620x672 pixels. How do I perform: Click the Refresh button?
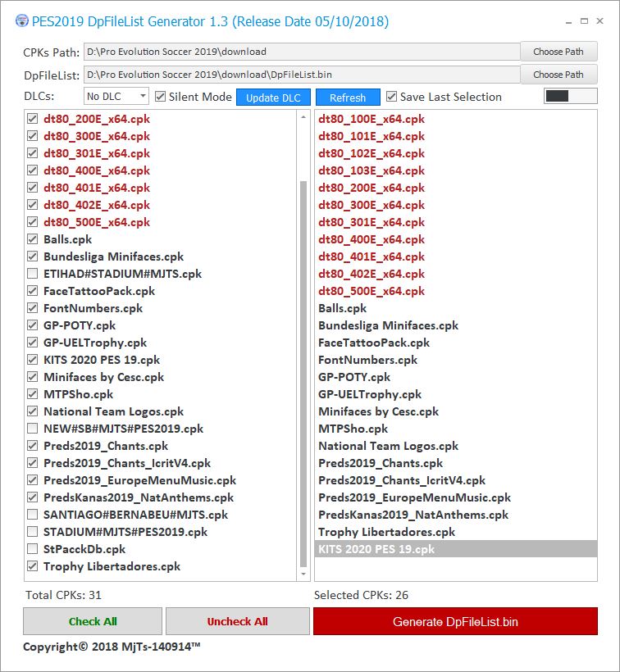(348, 98)
